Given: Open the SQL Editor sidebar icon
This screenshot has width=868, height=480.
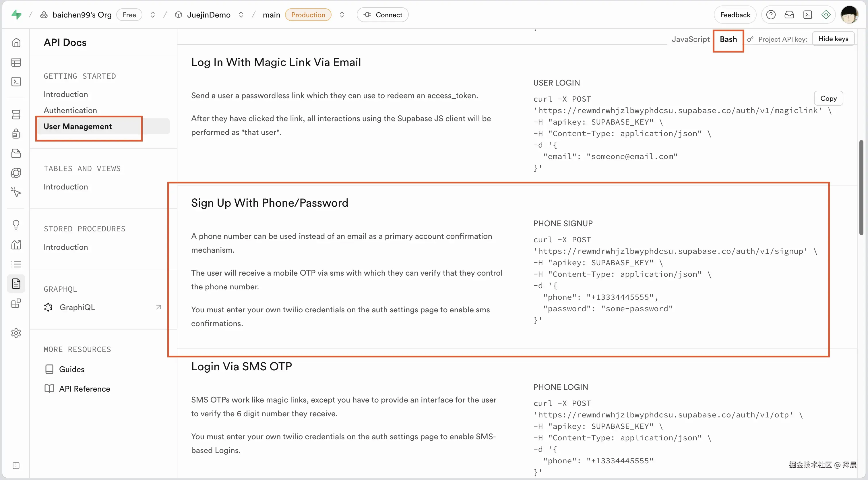Looking at the screenshot, I should coord(16,82).
